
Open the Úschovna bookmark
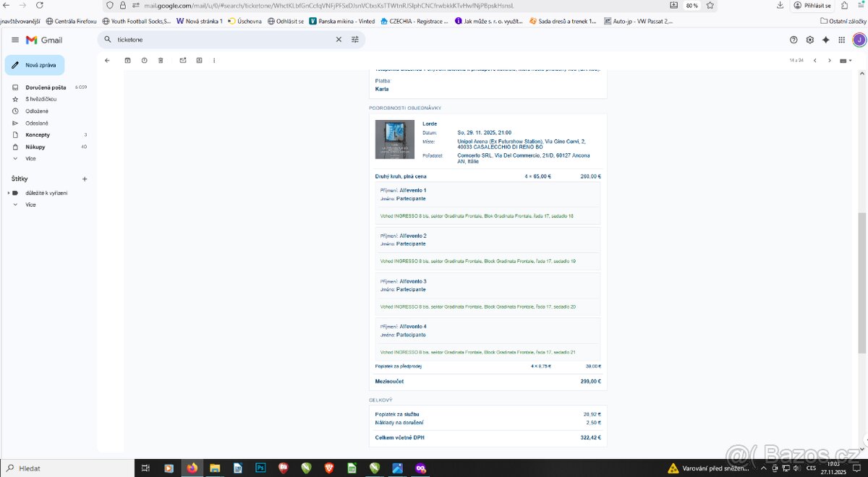pyautogui.click(x=244, y=21)
